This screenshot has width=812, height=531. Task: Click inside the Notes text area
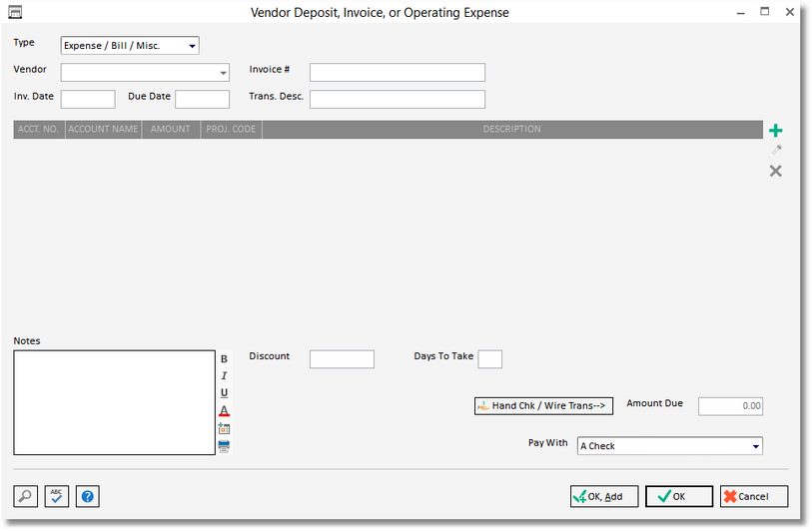pos(115,402)
